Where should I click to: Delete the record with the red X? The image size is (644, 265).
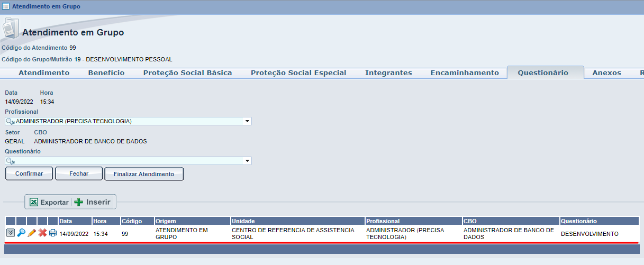(42, 233)
